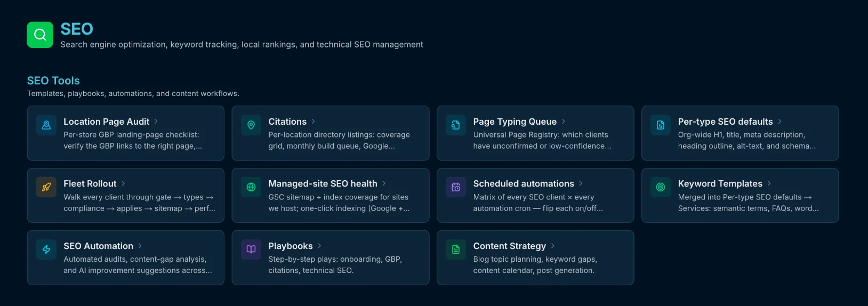Expand the chevron beside Scheduled automations

click(x=581, y=183)
